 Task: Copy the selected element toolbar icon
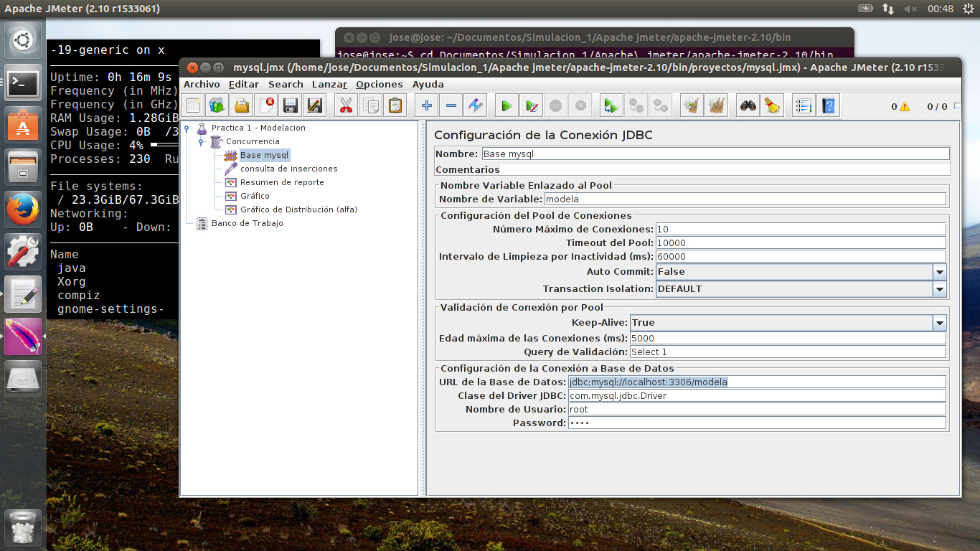371,105
